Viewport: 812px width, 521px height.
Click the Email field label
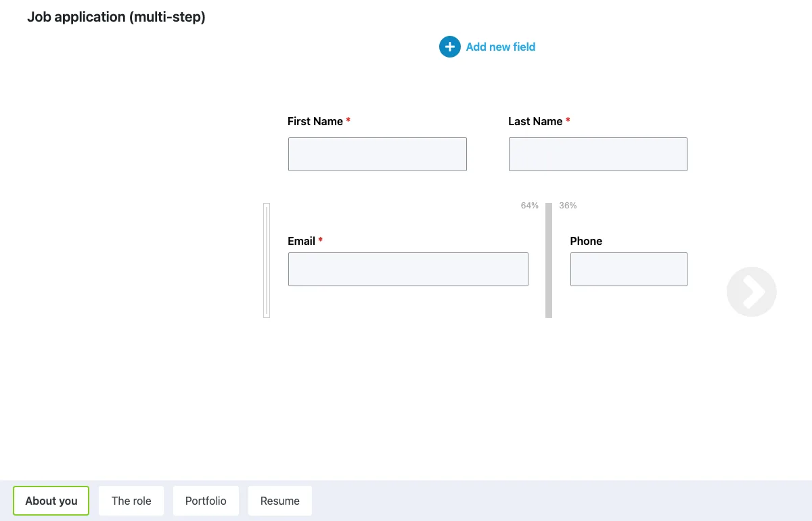[x=301, y=241]
